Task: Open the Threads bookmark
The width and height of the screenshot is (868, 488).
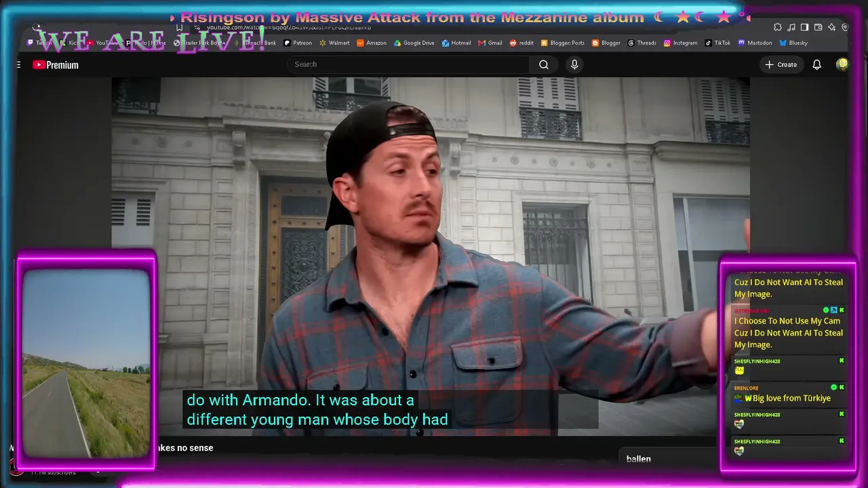Action: (x=642, y=43)
